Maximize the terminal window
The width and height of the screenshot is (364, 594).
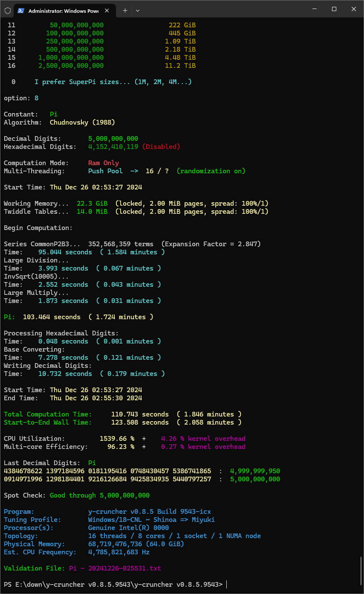pos(334,9)
